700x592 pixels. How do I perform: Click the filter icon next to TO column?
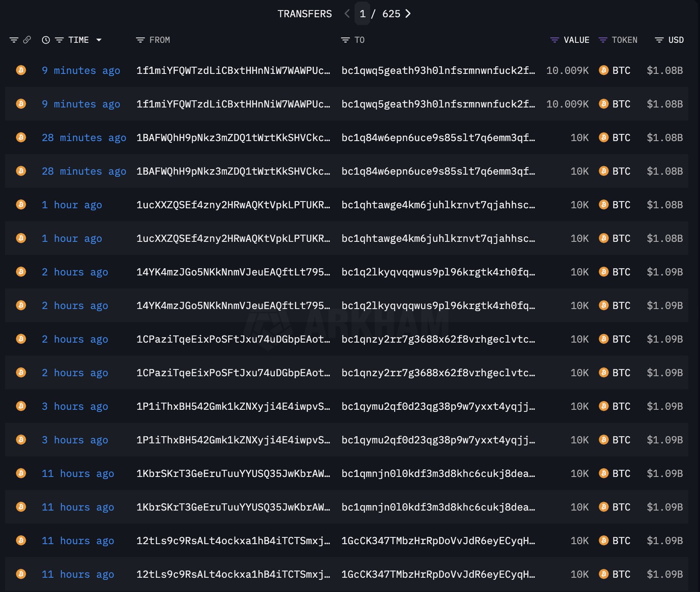coord(345,40)
